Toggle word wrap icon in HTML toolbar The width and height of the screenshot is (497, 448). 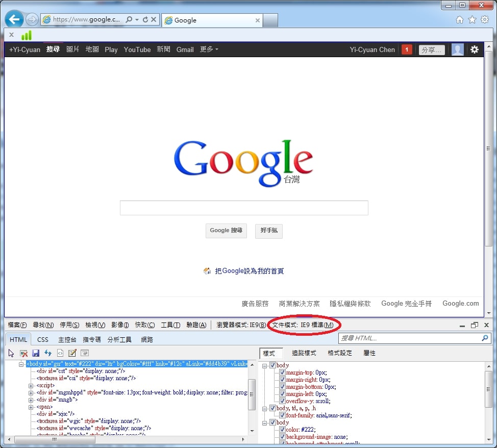[85, 353]
